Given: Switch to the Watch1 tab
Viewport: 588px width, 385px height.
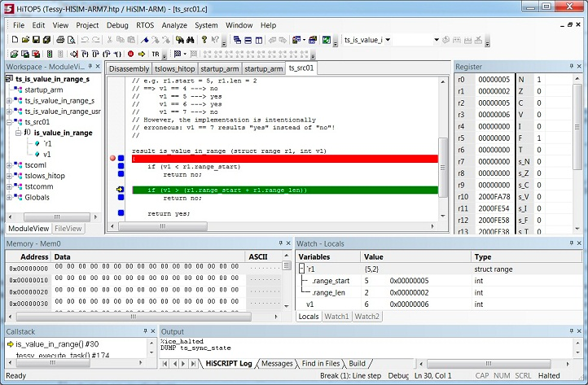Looking at the screenshot, I should (x=336, y=317).
